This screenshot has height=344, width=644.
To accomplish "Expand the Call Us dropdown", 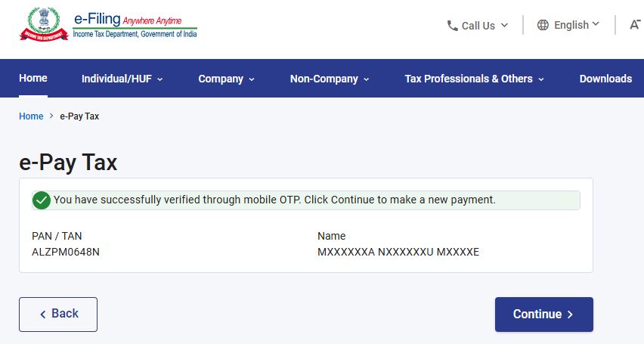I will (x=478, y=26).
